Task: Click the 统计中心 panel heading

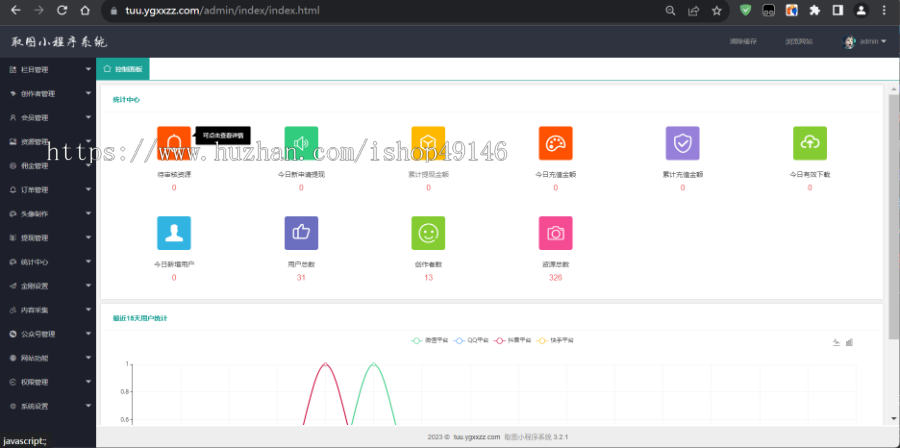Action: pos(126,100)
